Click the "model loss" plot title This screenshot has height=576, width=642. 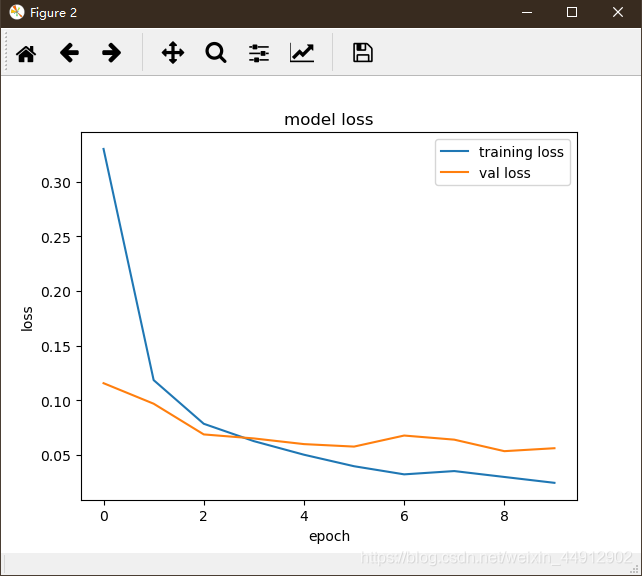pos(328,120)
